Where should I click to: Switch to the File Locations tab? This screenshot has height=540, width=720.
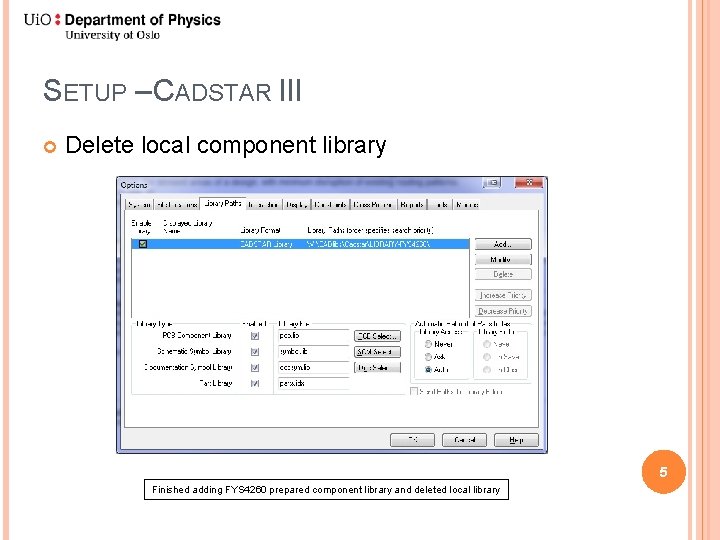pyautogui.click(x=177, y=205)
